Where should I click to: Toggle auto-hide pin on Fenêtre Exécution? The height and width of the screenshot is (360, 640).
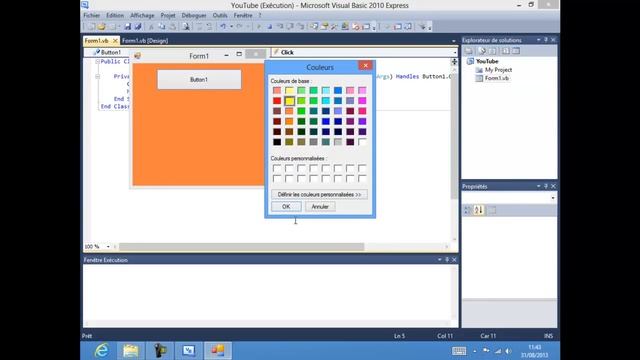(x=447, y=260)
